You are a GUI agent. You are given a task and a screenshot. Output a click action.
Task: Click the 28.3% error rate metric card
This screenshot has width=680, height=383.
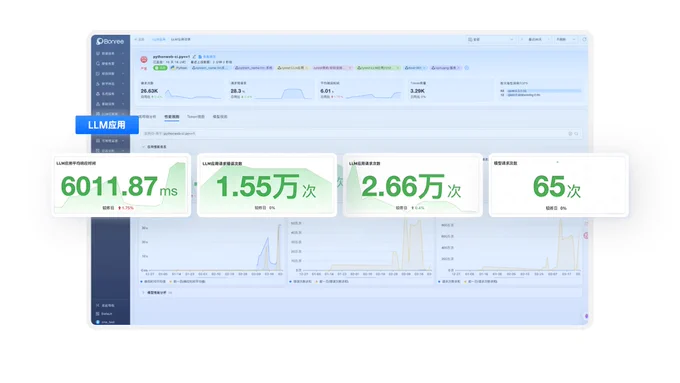coord(270,90)
